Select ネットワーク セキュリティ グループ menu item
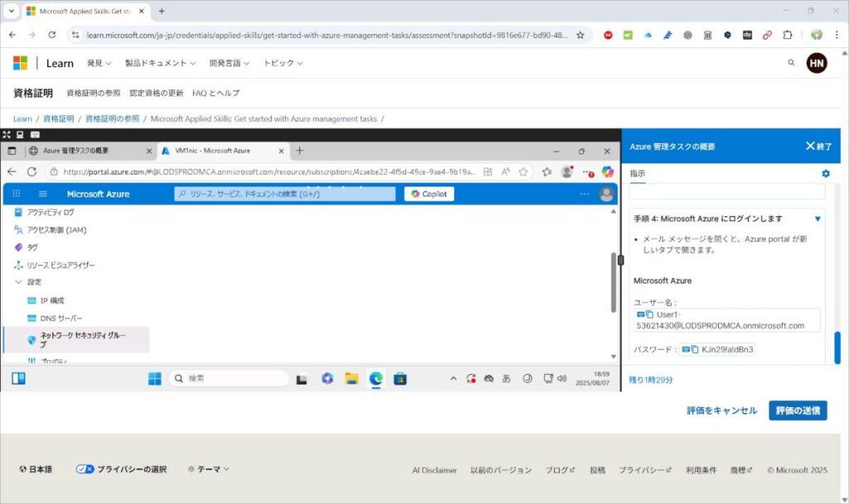This screenshot has height=504, width=849. pyautogui.click(x=76, y=339)
